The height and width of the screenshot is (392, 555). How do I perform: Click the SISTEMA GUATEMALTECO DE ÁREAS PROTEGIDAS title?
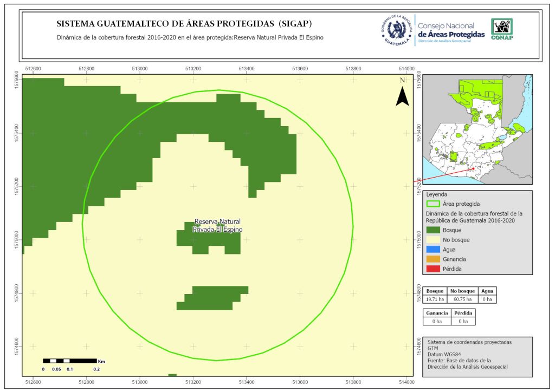coord(184,24)
